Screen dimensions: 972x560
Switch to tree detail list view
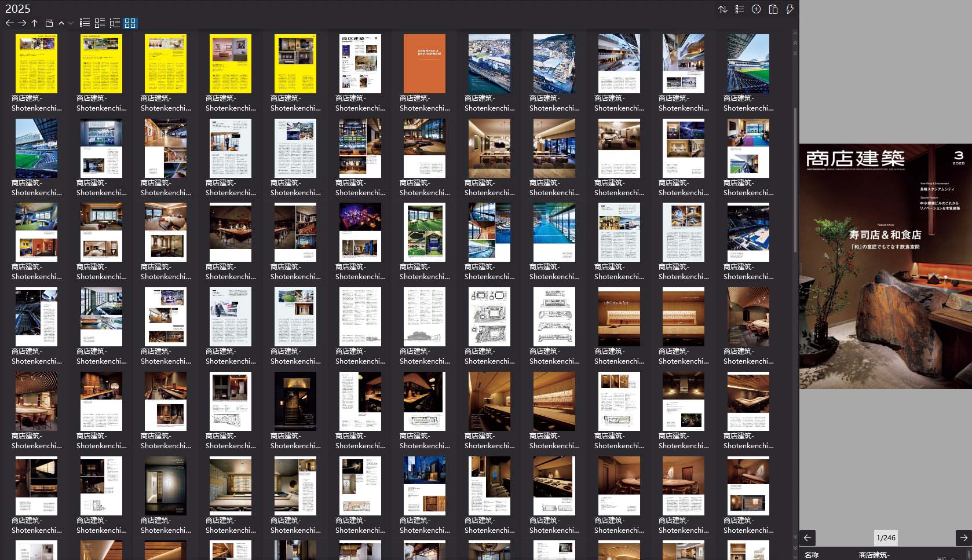tap(115, 23)
